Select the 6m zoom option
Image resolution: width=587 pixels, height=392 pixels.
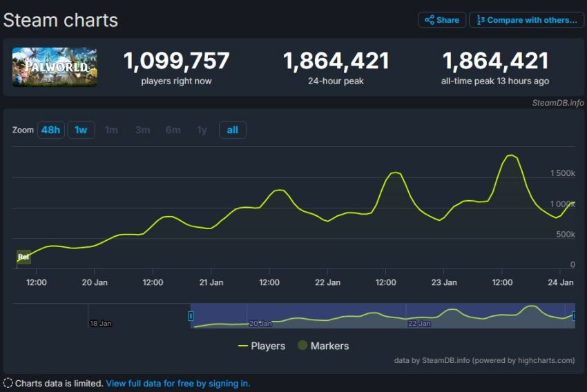pyautogui.click(x=173, y=130)
